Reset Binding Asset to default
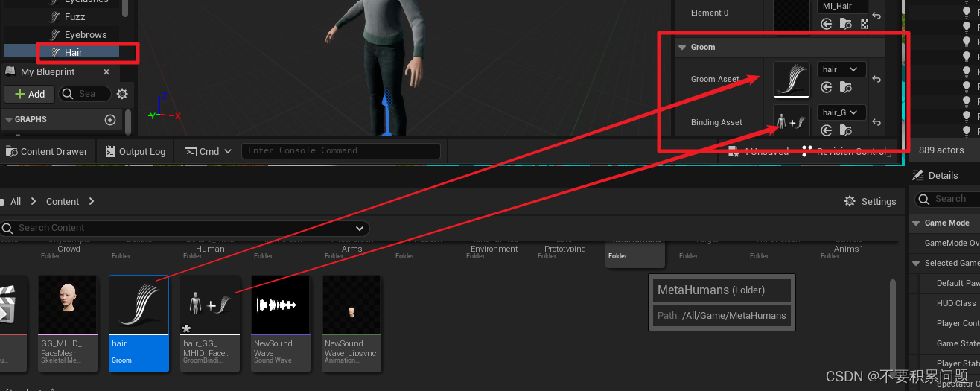 (876, 122)
